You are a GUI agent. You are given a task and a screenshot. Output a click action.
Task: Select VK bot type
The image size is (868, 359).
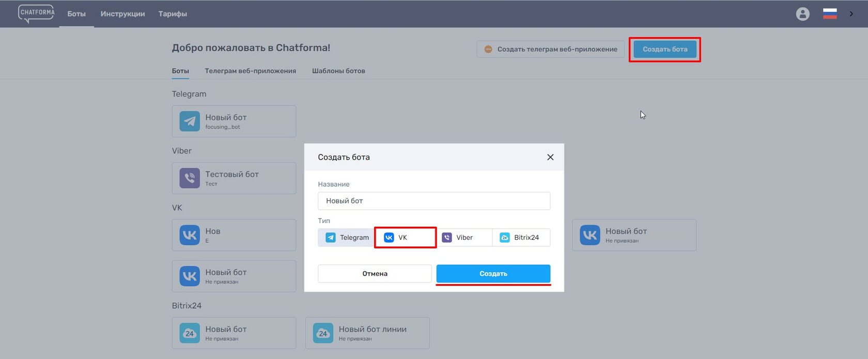click(x=406, y=238)
